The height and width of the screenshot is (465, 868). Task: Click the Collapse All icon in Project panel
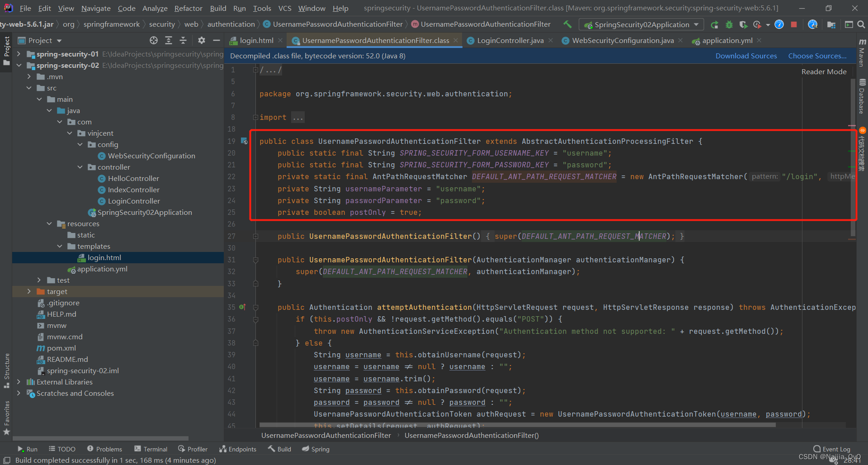183,40
